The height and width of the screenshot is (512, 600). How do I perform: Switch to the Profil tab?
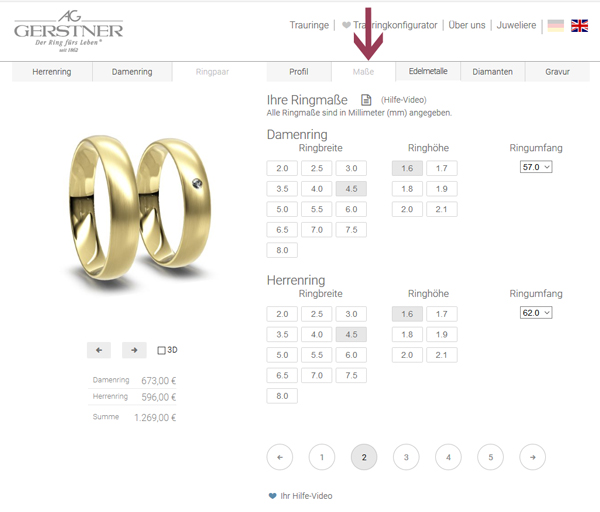pos(299,72)
